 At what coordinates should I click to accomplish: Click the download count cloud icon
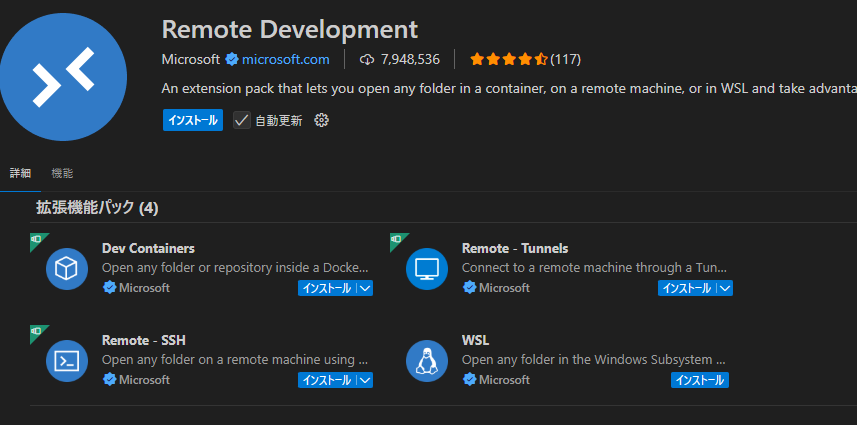click(x=367, y=60)
